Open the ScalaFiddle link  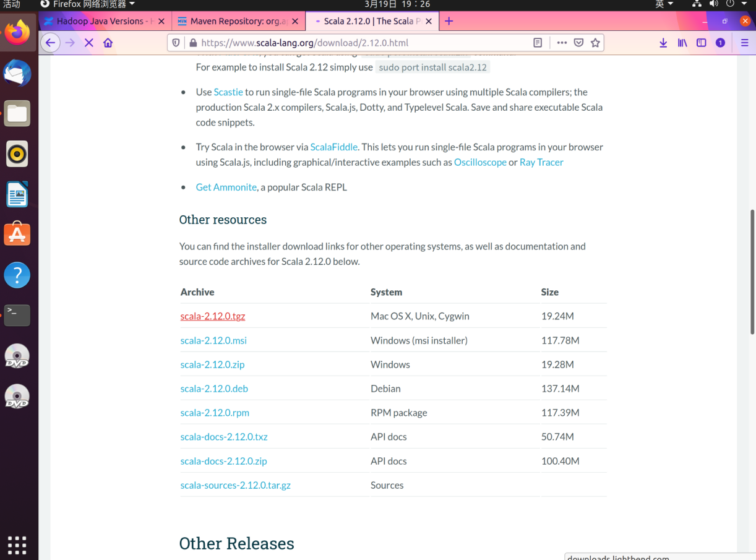point(334,147)
